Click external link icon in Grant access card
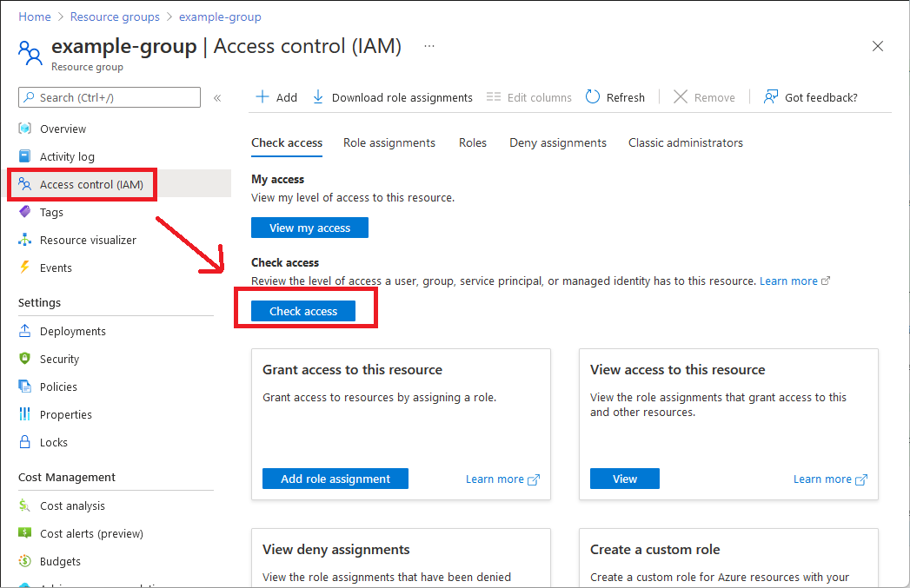 tap(534, 479)
